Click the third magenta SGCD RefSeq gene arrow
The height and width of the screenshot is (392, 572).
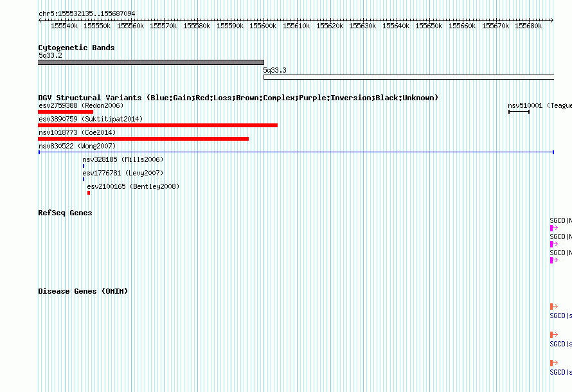pos(554,260)
